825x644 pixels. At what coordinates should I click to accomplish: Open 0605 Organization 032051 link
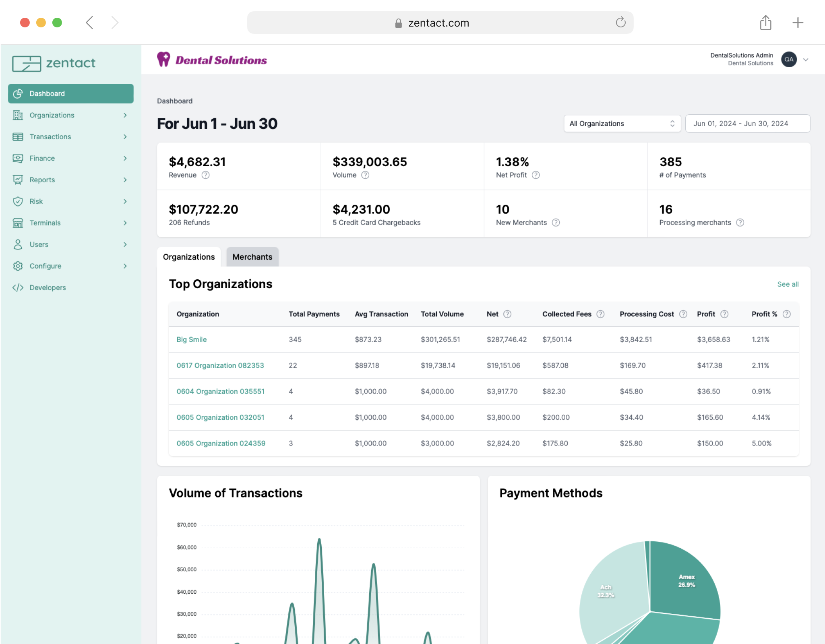pos(221,417)
